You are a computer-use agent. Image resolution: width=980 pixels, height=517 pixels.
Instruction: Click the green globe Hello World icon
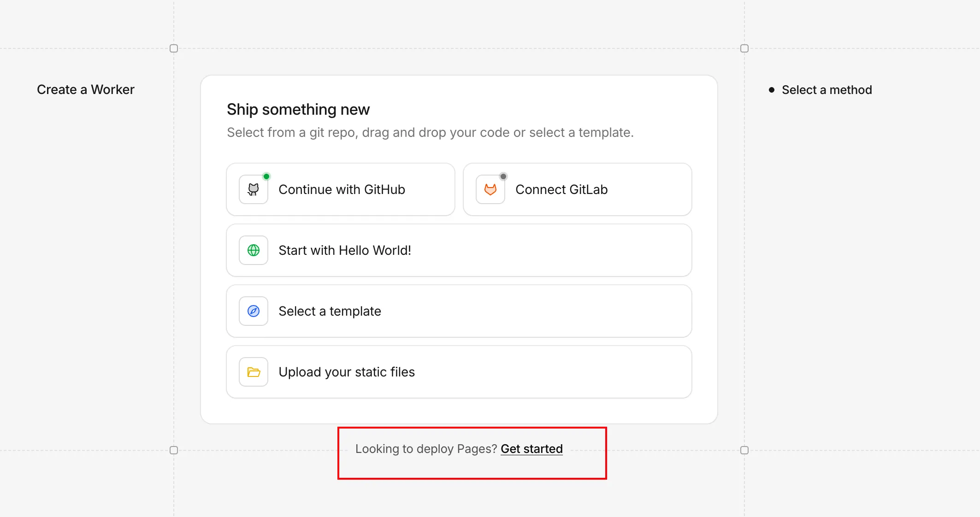coord(254,250)
